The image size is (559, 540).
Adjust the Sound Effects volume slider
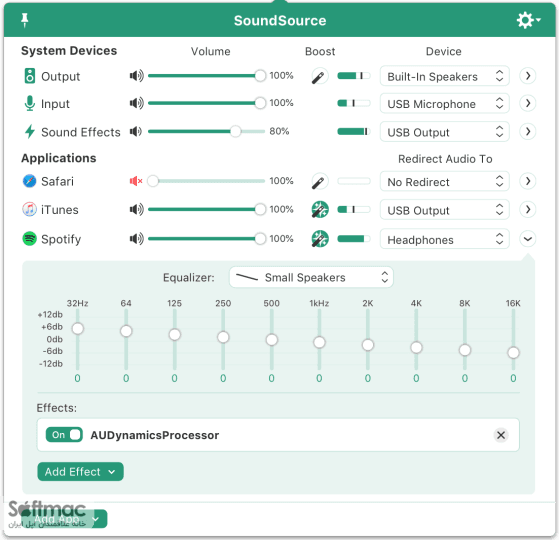pos(207,132)
